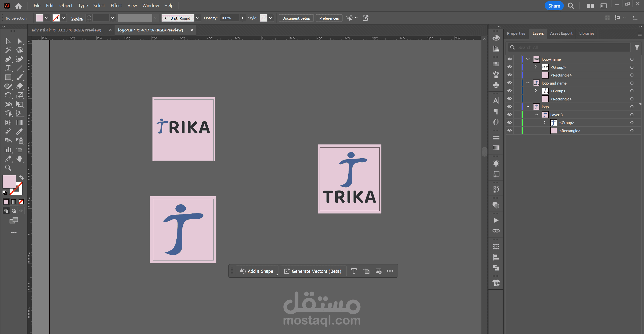Collapse the logo+name layer
Screen dimensions: 644x334
pos(528,59)
